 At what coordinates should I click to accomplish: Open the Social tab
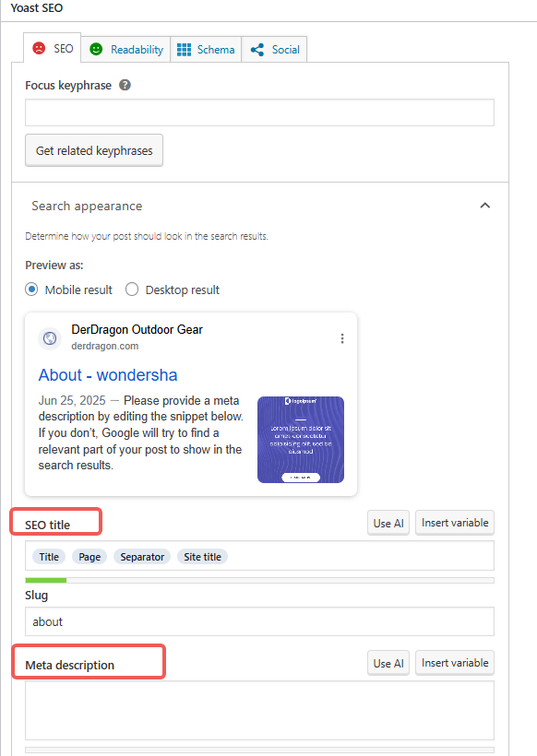[x=274, y=49]
